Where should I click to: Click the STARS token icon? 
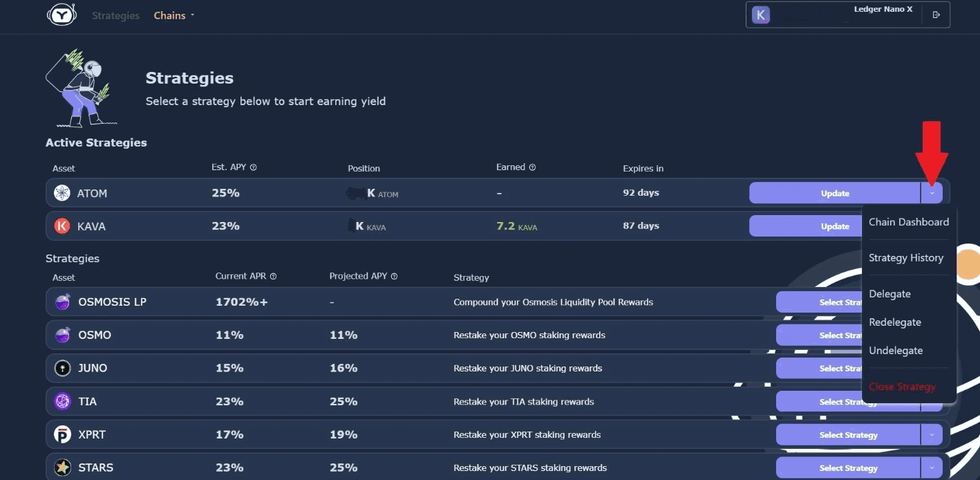coord(62,468)
